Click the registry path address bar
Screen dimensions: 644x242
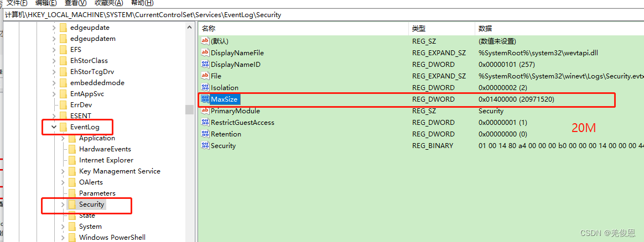[x=324, y=15]
